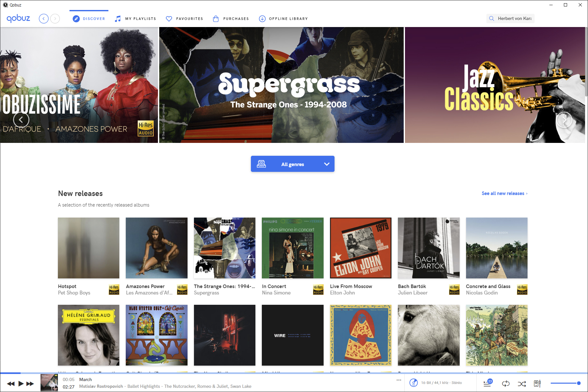
Task: Click See all new releases link
Action: click(x=504, y=193)
